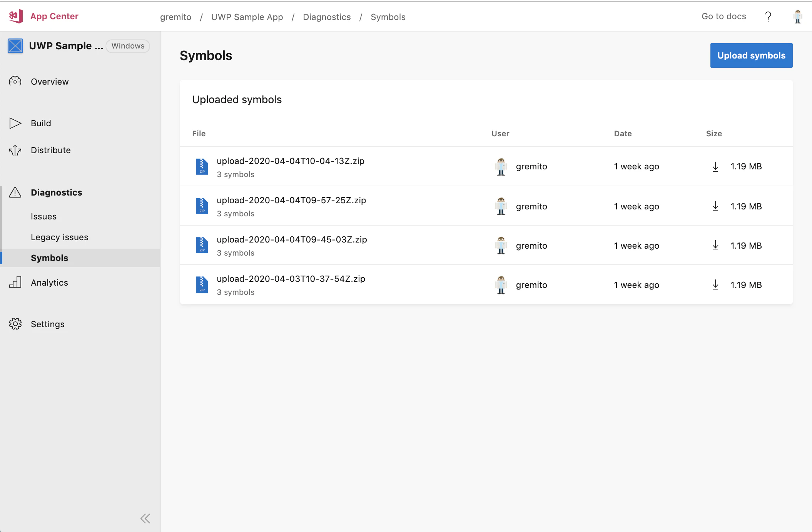This screenshot has width=812, height=532.
Task: Click '1 week ago' in 09-57-25Z row
Action: [x=637, y=206]
